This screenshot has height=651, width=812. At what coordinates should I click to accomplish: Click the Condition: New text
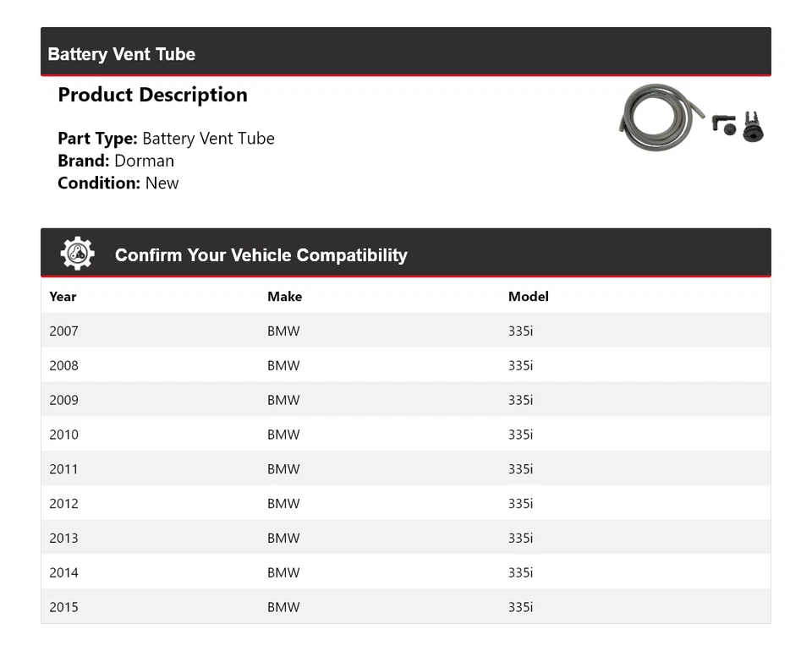(118, 183)
